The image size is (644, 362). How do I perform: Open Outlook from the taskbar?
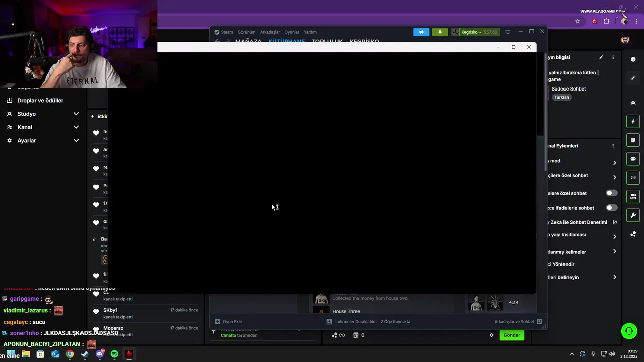click(55, 354)
